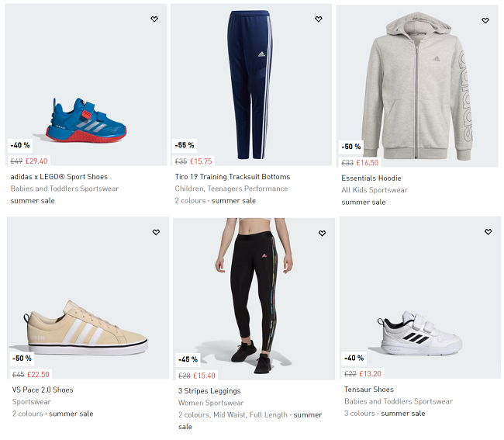Click heart icon on 3 Stripes Leggings

[x=322, y=233]
